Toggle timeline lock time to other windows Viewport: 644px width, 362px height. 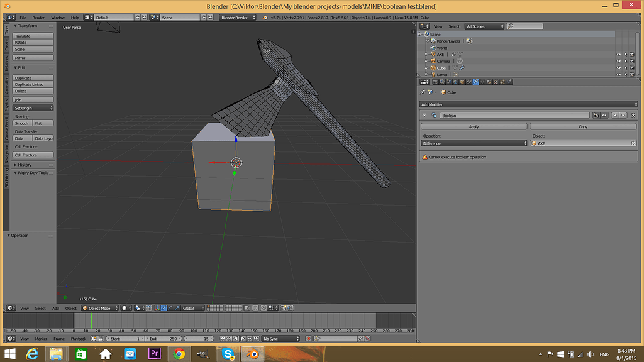[101, 339]
